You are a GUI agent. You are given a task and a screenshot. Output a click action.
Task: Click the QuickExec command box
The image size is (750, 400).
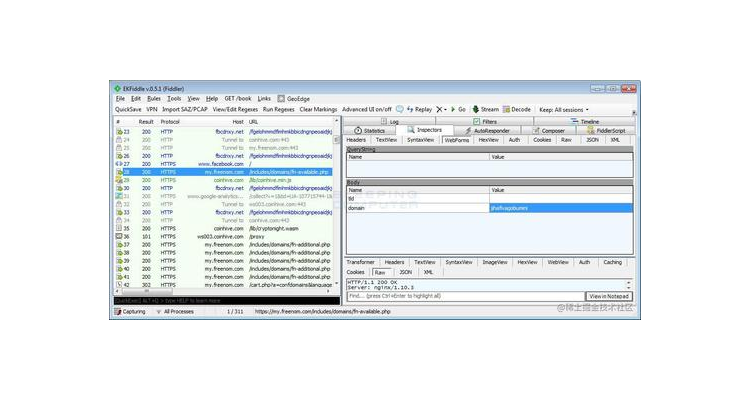pos(227,301)
